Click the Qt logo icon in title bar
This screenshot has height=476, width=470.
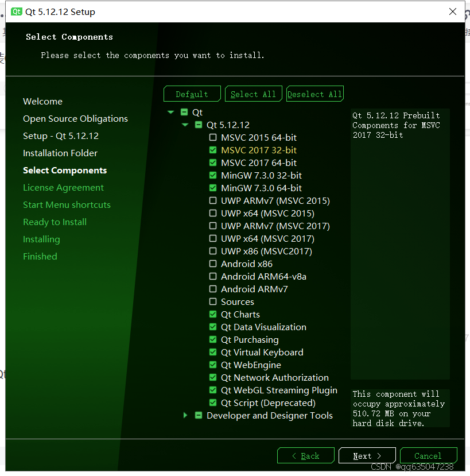pos(17,12)
